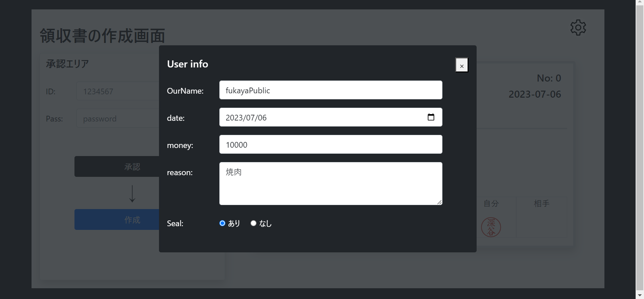Click the money field showing 10000

331,144
